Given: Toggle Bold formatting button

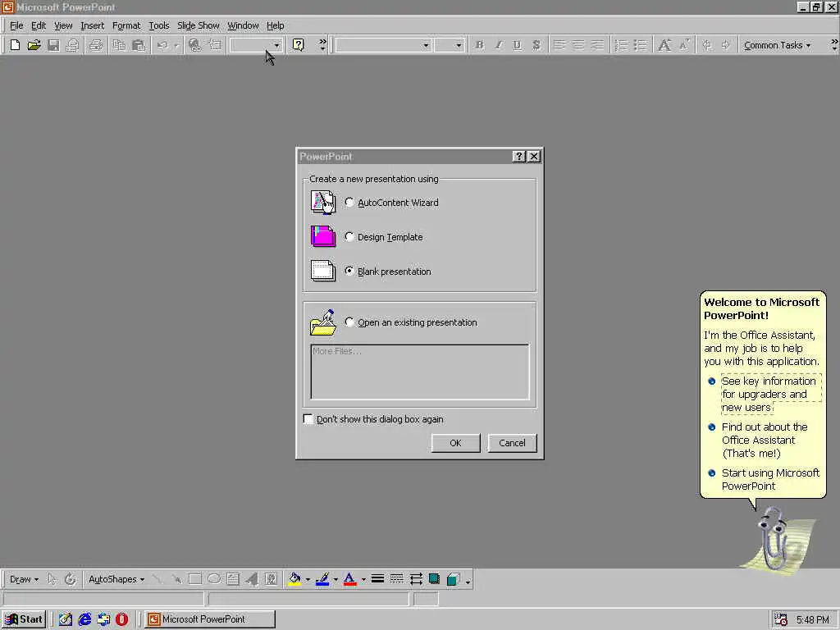Looking at the screenshot, I should pyautogui.click(x=479, y=45).
